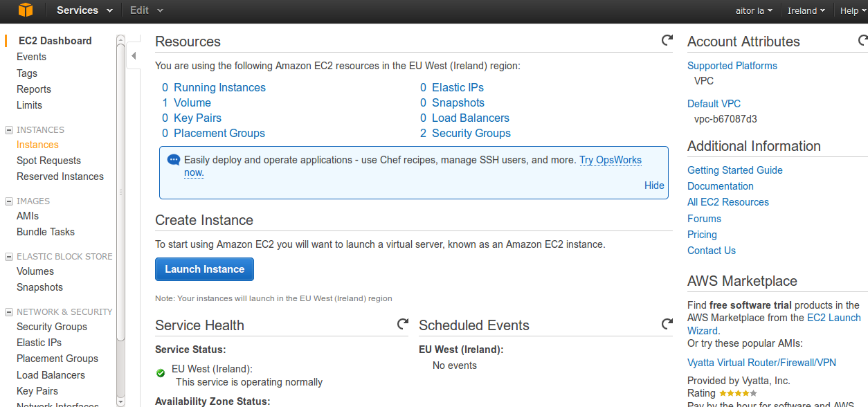This screenshot has width=868, height=407.
Task: Click the OpsWorks speech bubble icon
Action: point(174,160)
